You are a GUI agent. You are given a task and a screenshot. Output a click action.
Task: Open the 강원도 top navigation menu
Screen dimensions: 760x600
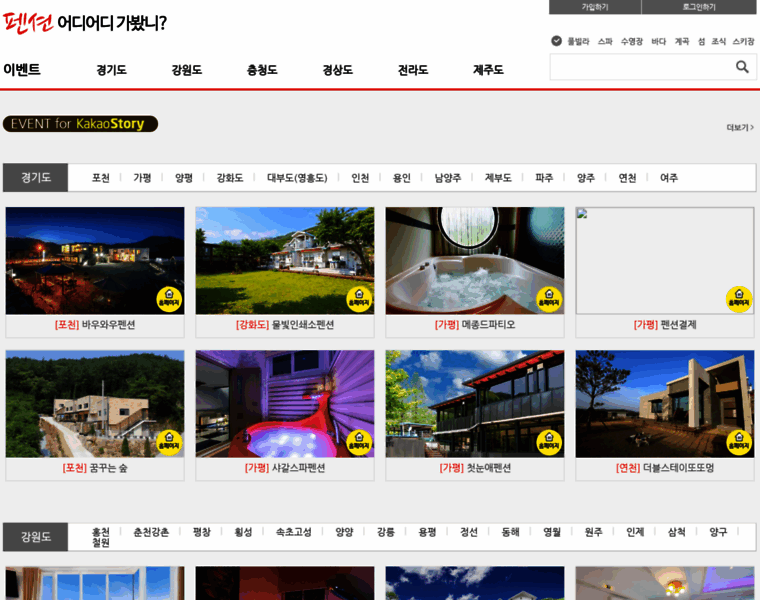[x=187, y=70]
